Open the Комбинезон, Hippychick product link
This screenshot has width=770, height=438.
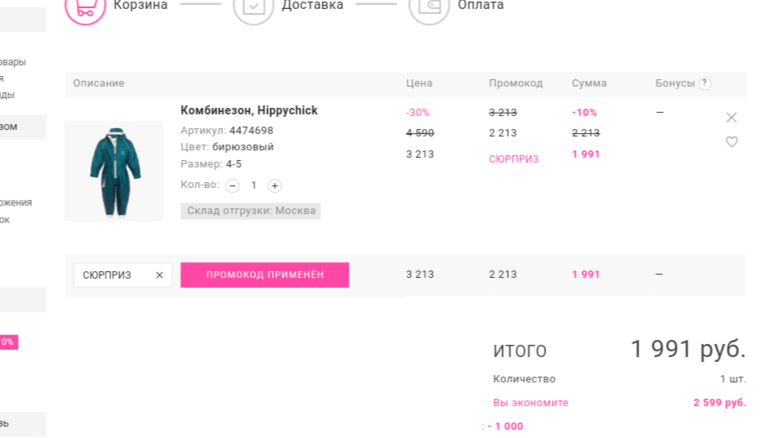click(x=249, y=111)
